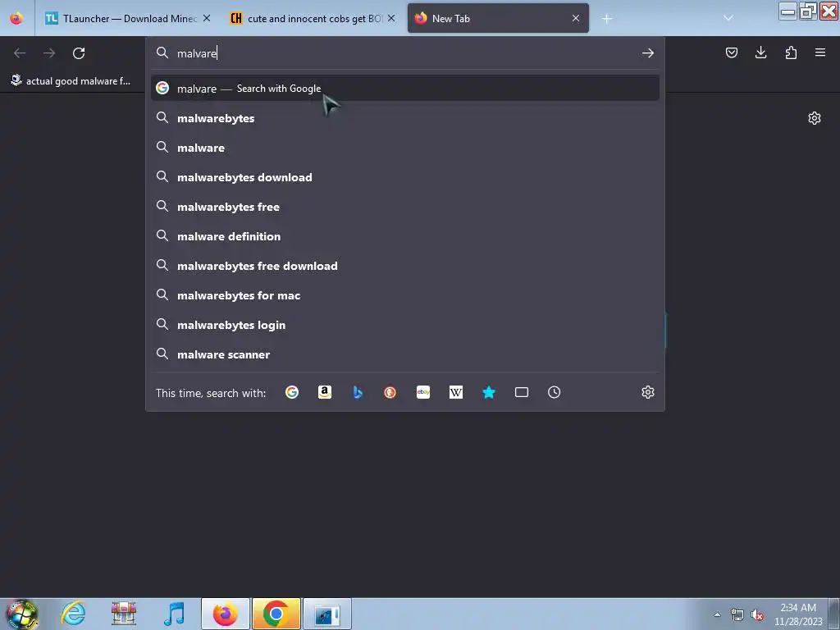Image resolution: width=840 pixels, height=630 pixels.
Task: Search in Bookmarks star icon
Action: [489, 393]
